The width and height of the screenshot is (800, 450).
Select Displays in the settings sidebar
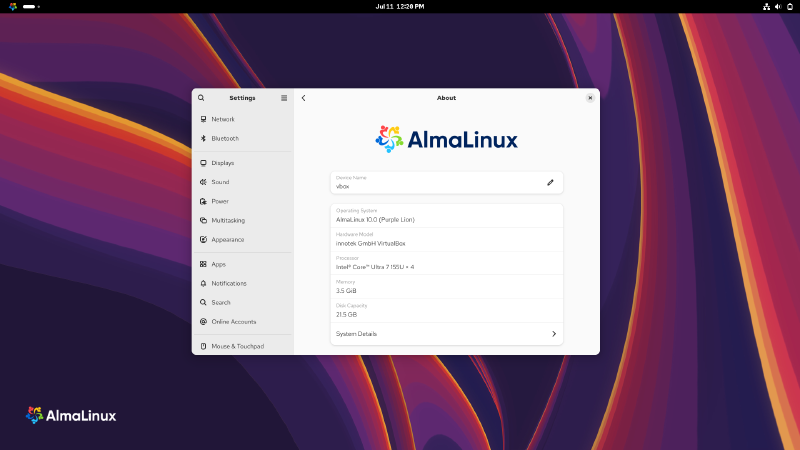(x=222, y=162)
